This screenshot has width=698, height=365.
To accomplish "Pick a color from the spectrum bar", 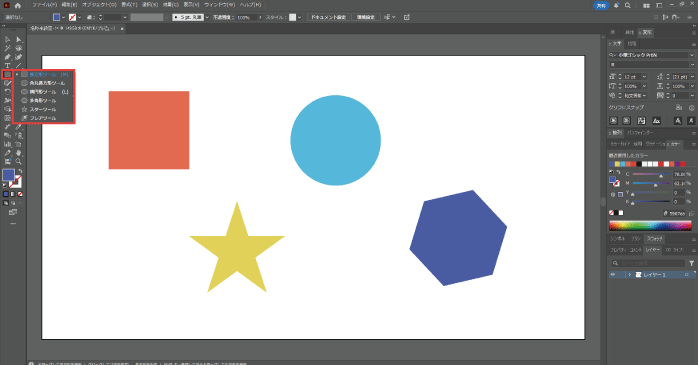I will coord(650,226).
